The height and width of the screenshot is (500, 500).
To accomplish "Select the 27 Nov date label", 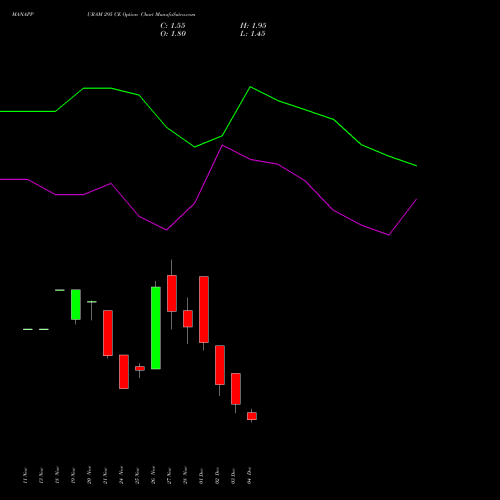I will click(169, 476).
